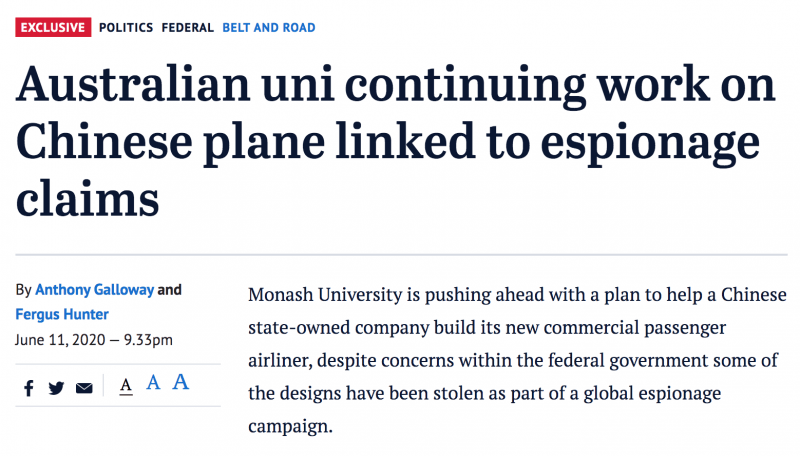Click the article headline text
Viewport: 800px width, 456px height.
(x=395, y=141)
